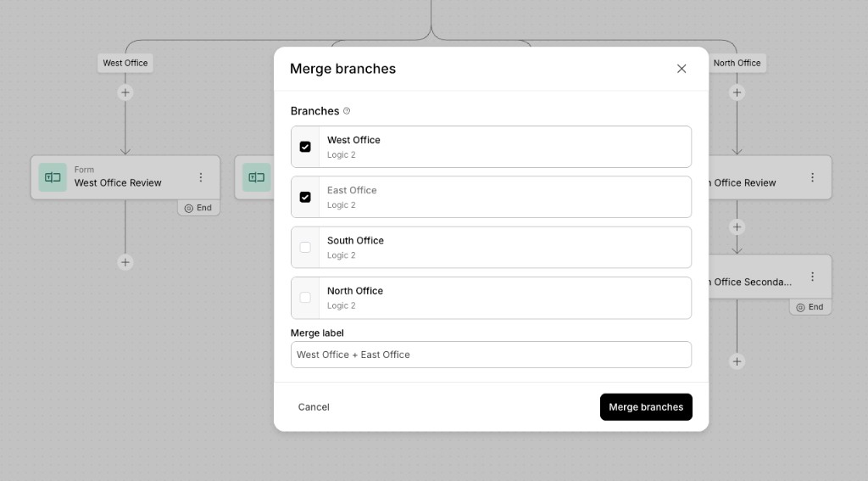Add step below North Office Secondary node

737,362
